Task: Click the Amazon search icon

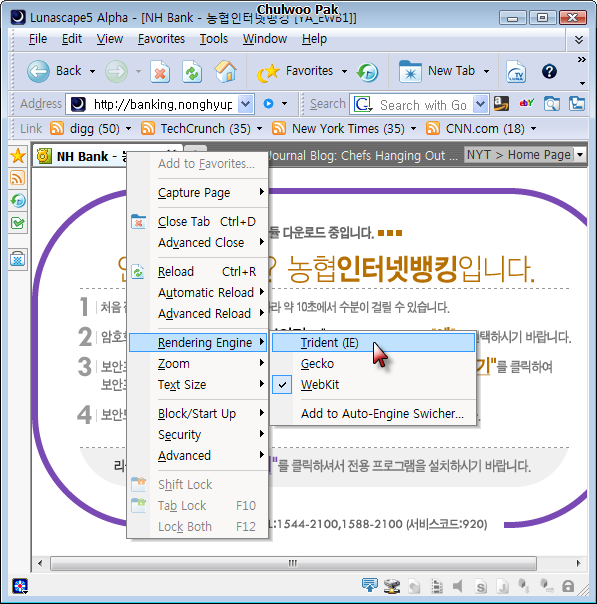Action: tap(501, 104)
